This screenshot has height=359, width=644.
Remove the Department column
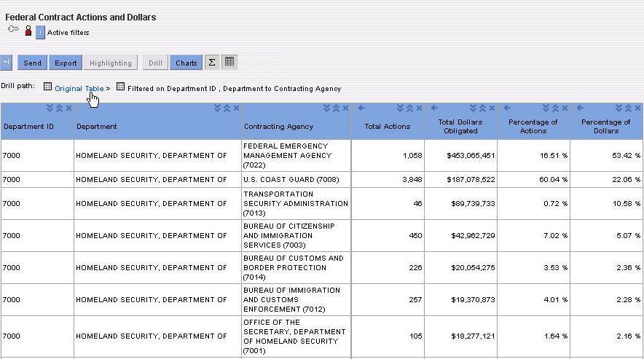pyautogui.click(x=236, y=108)
